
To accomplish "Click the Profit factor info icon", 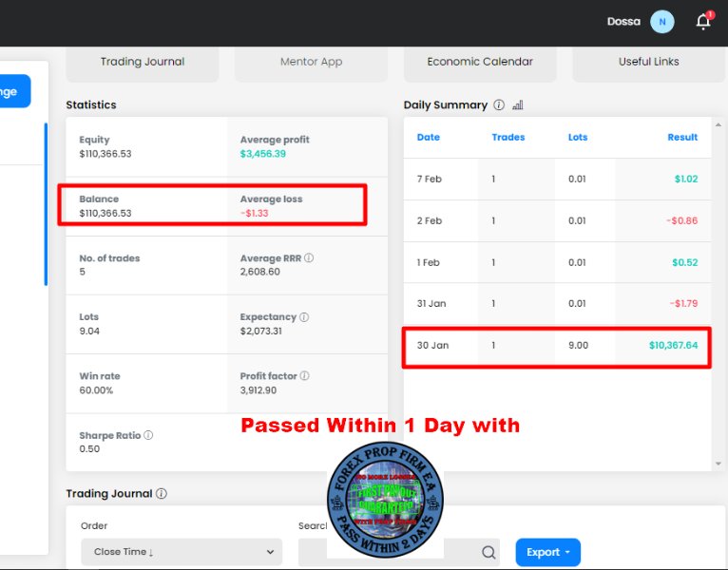I will pos(304,375).
